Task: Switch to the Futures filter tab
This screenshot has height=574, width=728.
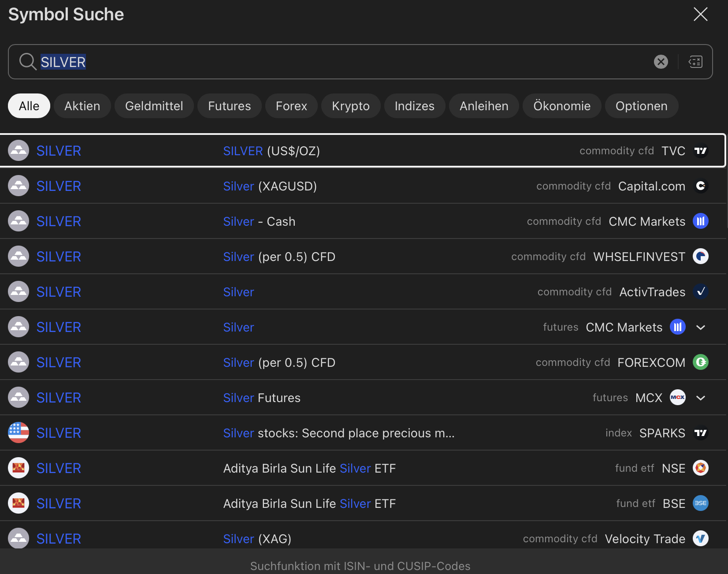Action: tap(229, 106)
